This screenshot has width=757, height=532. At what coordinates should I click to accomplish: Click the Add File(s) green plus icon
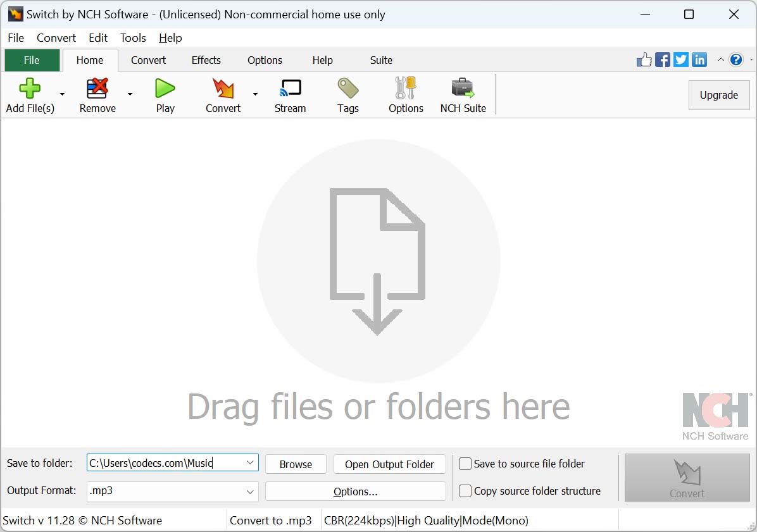point(30,89)
